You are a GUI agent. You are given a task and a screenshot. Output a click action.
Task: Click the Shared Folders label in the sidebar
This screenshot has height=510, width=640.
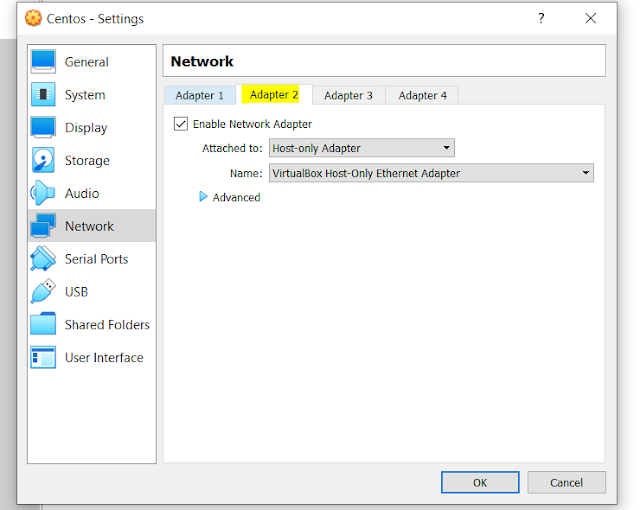(107, 325)
